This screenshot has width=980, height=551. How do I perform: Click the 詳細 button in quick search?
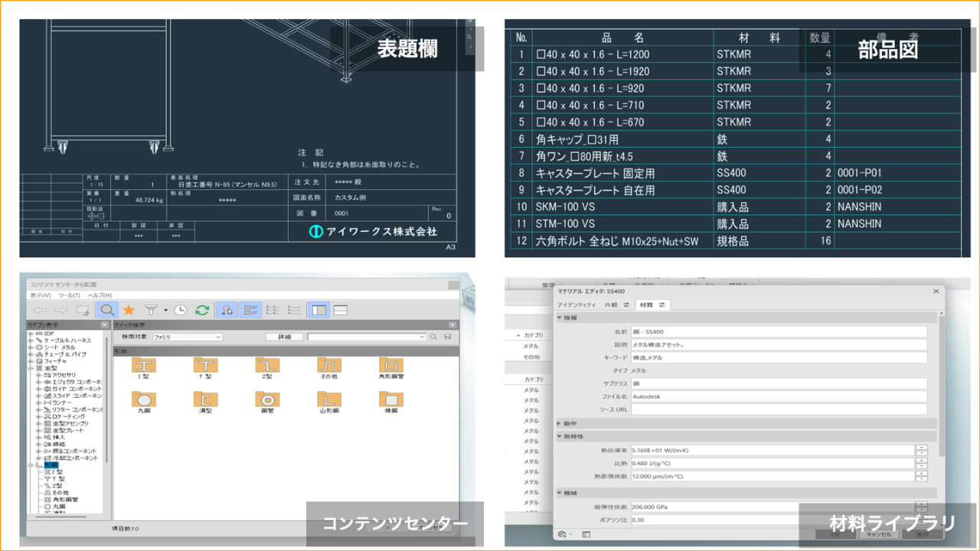click(x=284, y=337)
